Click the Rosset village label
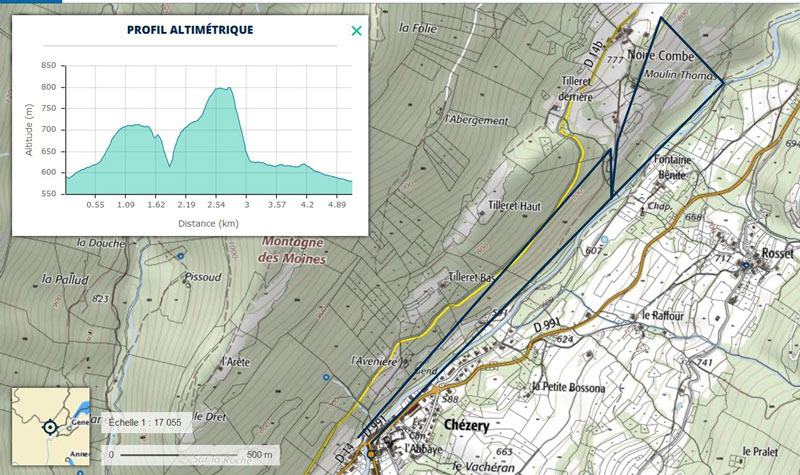Viewport: 800px width, 475px height. (776, 253)
